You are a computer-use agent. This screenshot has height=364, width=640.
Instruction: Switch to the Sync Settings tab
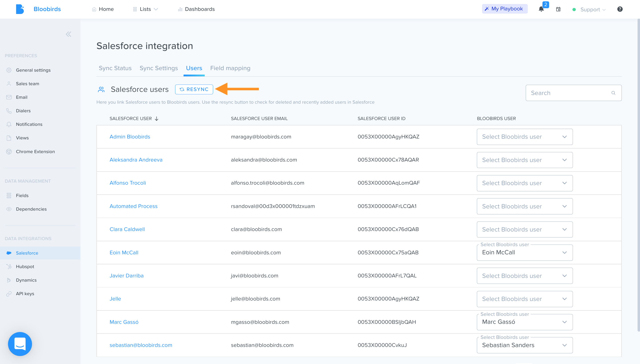[x=159, y=68]
